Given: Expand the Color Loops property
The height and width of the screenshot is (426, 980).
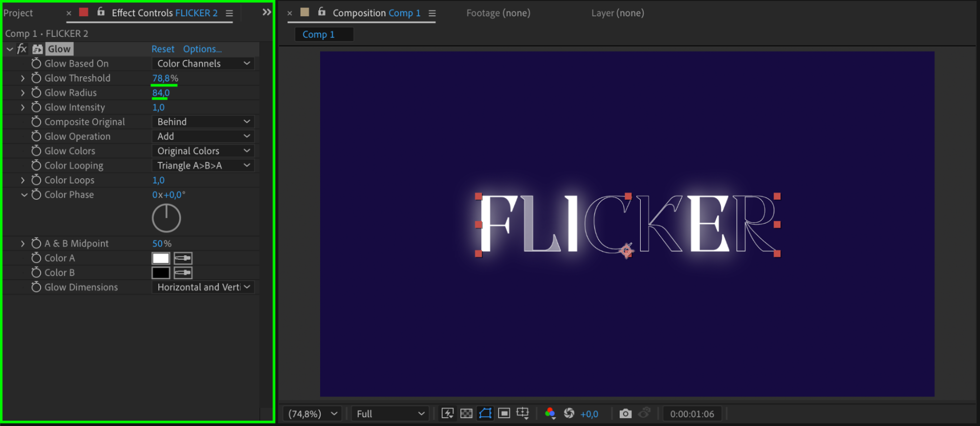Looking at the screenshot, I should [23, 180].
